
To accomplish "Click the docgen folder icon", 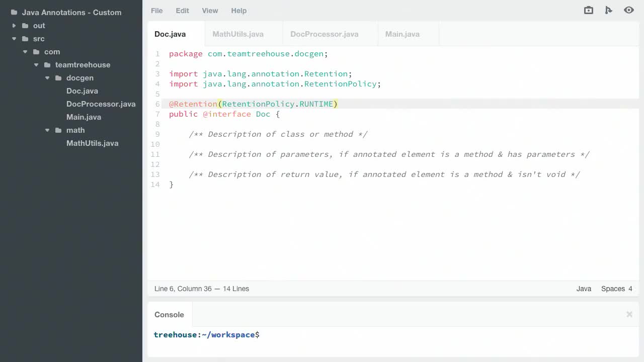I will click(58, 78).
